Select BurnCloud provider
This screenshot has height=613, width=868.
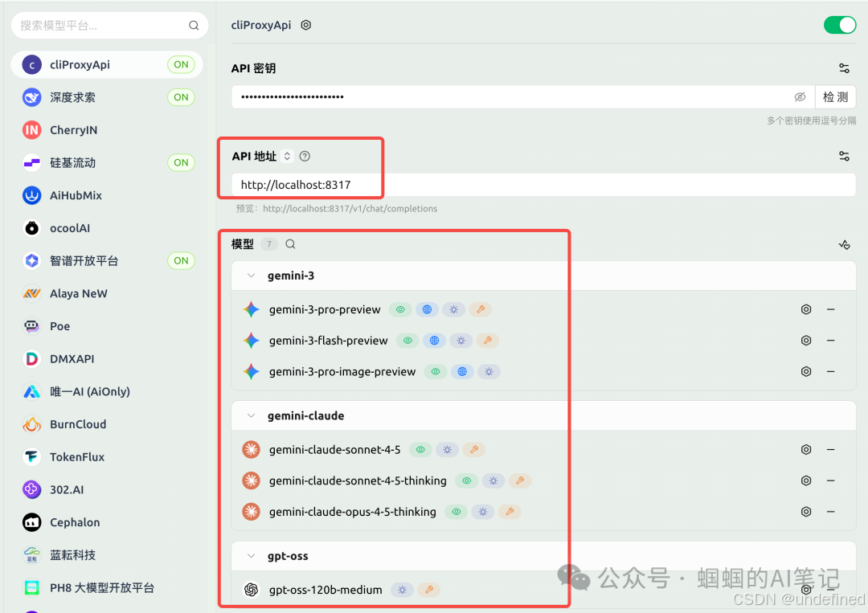(107, 423)
